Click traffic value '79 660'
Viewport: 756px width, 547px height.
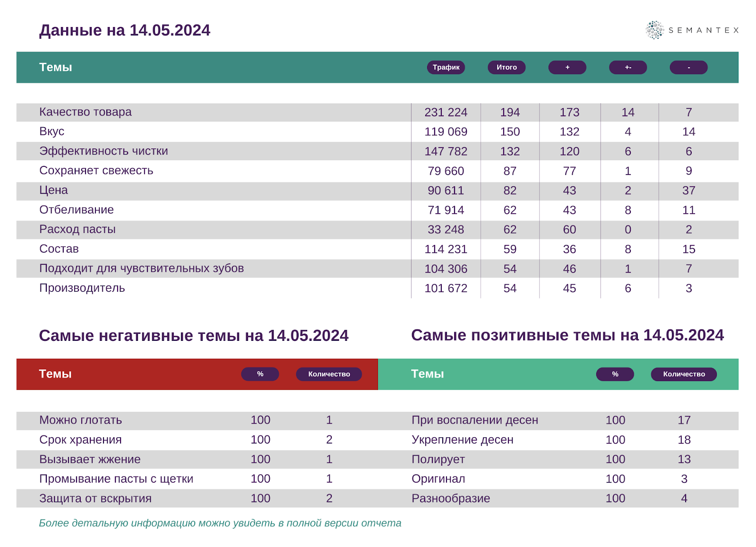pyautogui.click(x=446, y=171)
